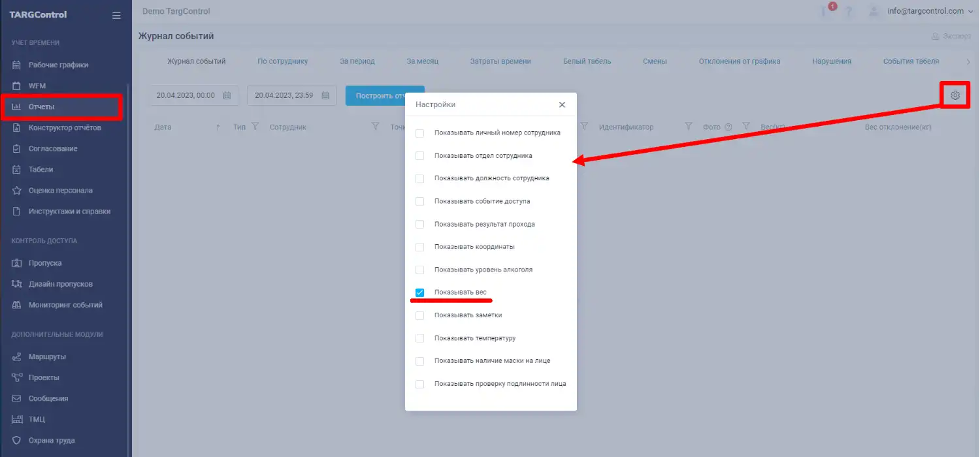Viewport: 980px width, 457px height.
Task: Click the Согласование sidebar icon
Action: (17, 148)
